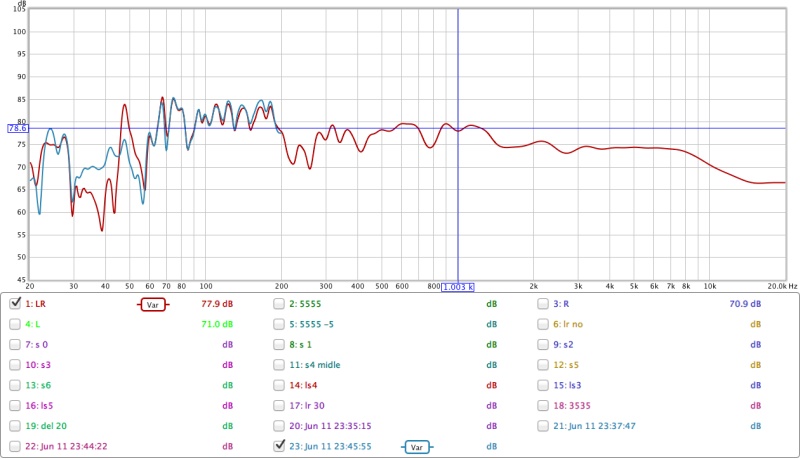Enable the 19: del 20 measurement
800x459 pixels.
[x=15, y=426]
